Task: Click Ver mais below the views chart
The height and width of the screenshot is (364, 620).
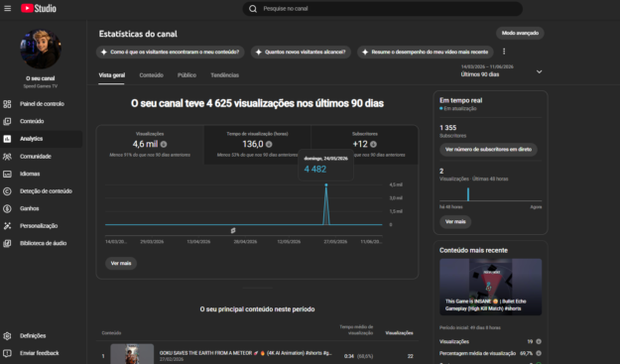Action: click(121, 264)
